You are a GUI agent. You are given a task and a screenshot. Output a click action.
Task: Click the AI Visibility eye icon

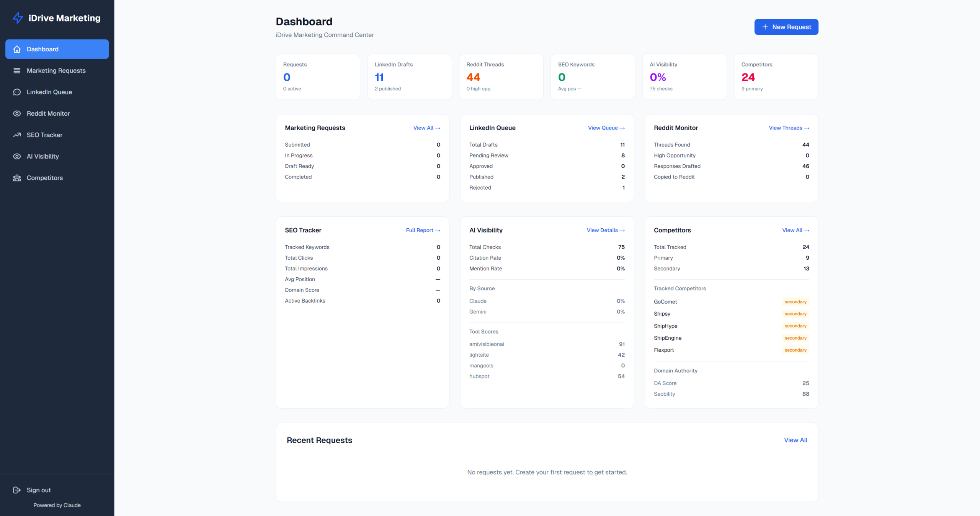click(17, 156)
